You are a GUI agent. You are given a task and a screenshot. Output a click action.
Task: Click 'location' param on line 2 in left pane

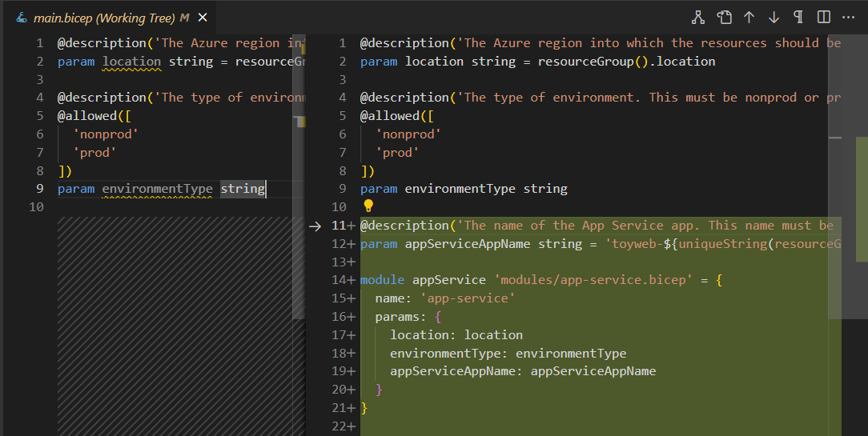coord(132,62)
